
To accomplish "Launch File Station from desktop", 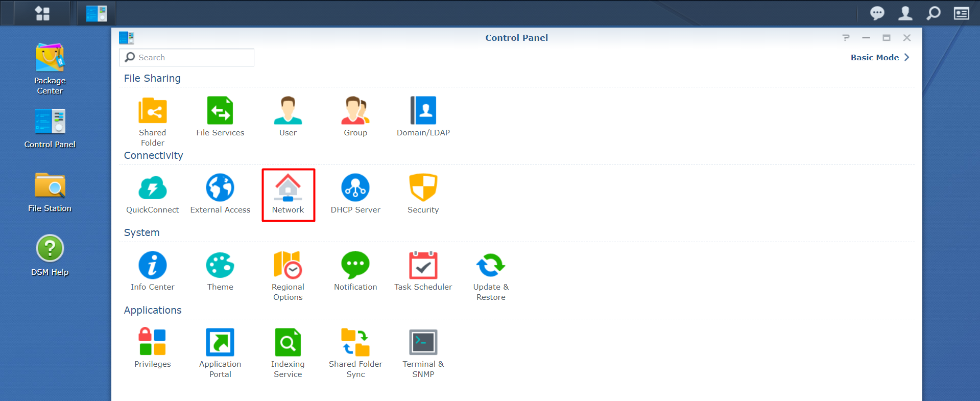I will (50, 192).
